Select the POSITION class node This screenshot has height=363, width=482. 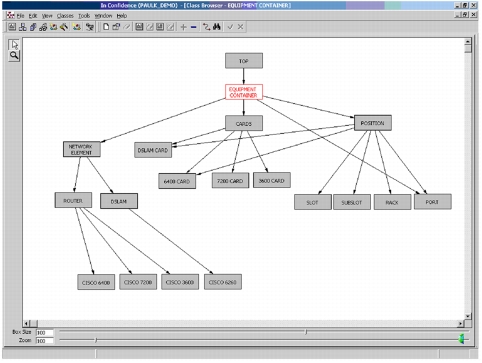point(373,123)
